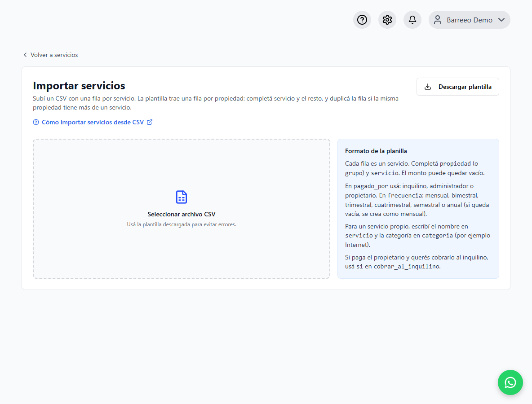Click the text 'Usá la plantilla descargada para evitar errores.'

(182, 224)
